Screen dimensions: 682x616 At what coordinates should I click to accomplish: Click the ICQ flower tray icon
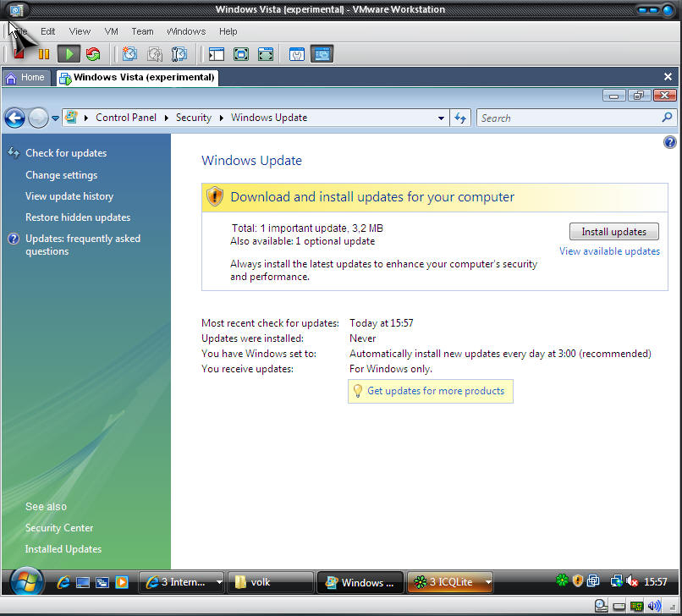point(562,580)
